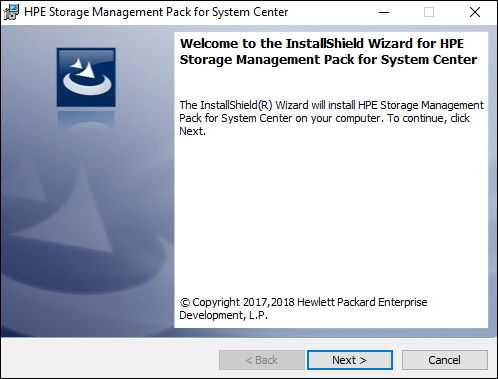Click the Copyright 2017,2018 notice line
The height and width of the screenshot is (379, 498).
point(303,302)
